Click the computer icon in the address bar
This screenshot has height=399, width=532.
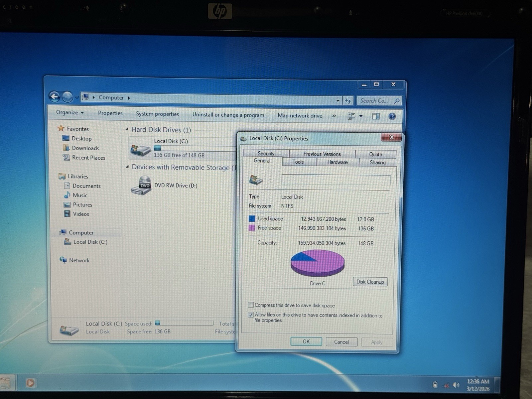click(86, 97)
